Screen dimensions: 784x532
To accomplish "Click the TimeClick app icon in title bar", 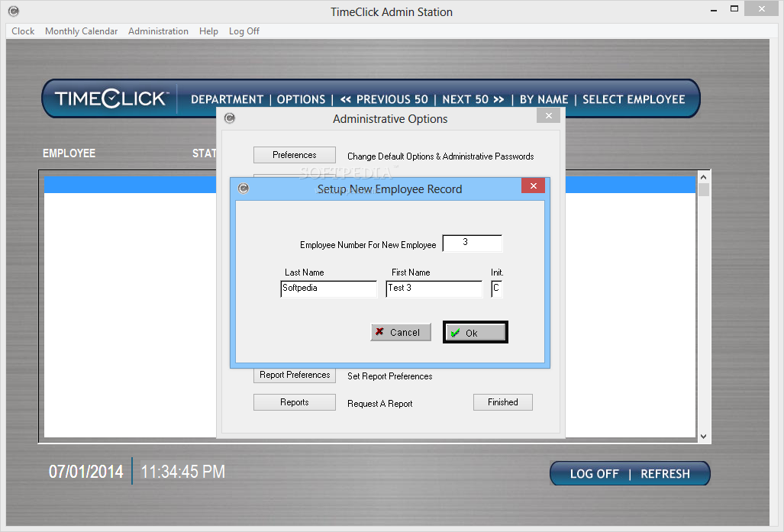I will pos(14,11).
